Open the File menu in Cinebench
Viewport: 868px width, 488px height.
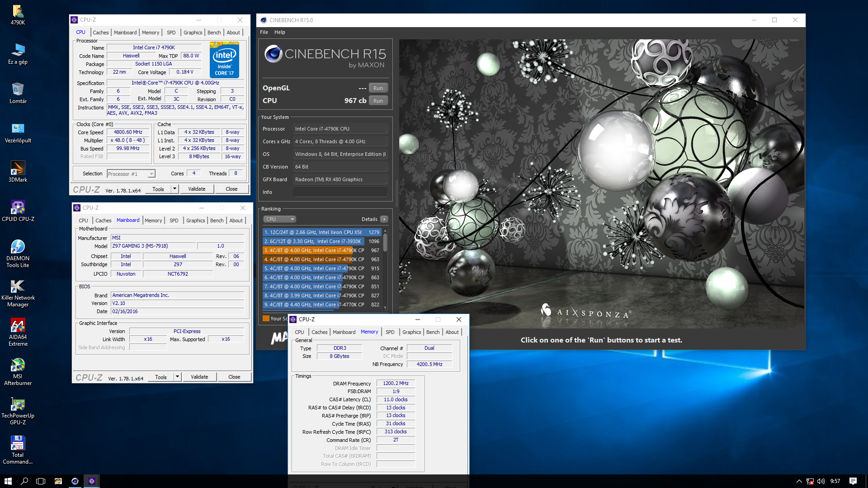tap(264, 32)
